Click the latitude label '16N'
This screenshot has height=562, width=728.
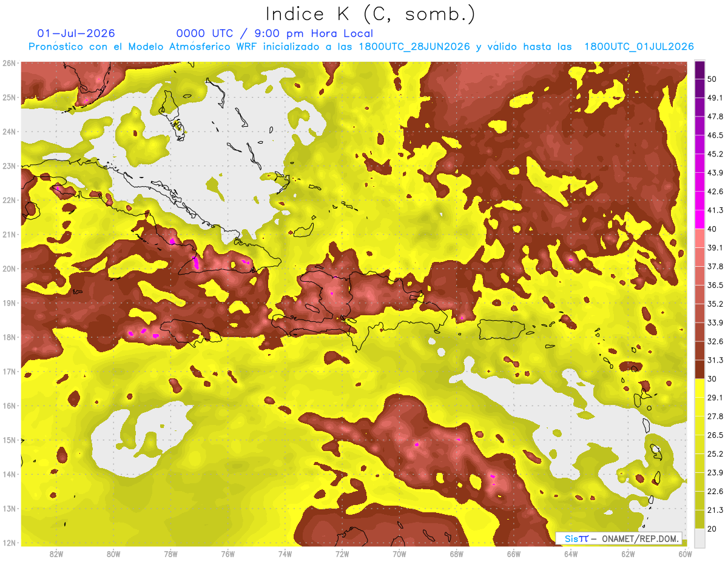(8, 406)
